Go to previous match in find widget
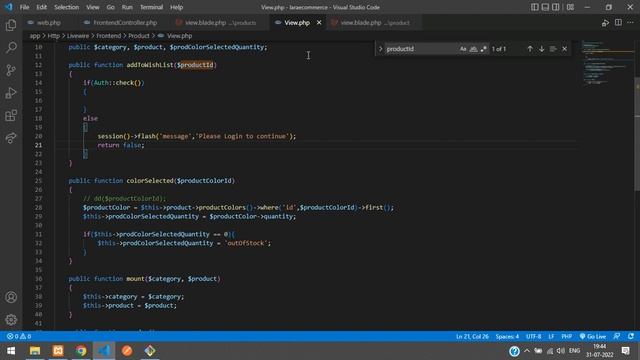 point(530,49)
